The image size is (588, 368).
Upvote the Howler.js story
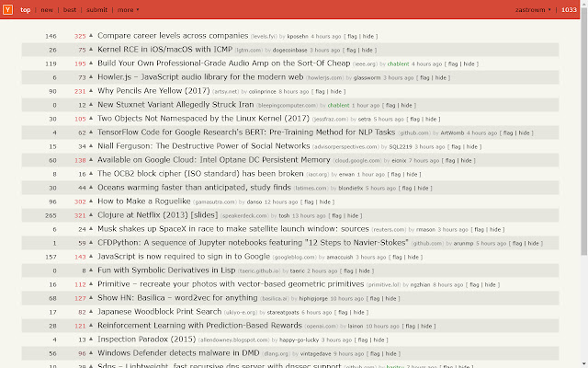coord(91,76)
